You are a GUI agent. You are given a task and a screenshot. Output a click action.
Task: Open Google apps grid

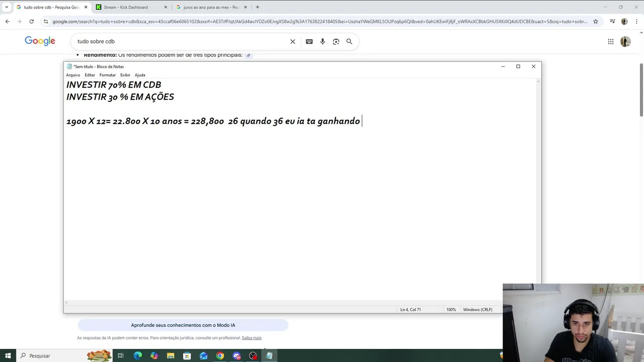coord(611,42)
